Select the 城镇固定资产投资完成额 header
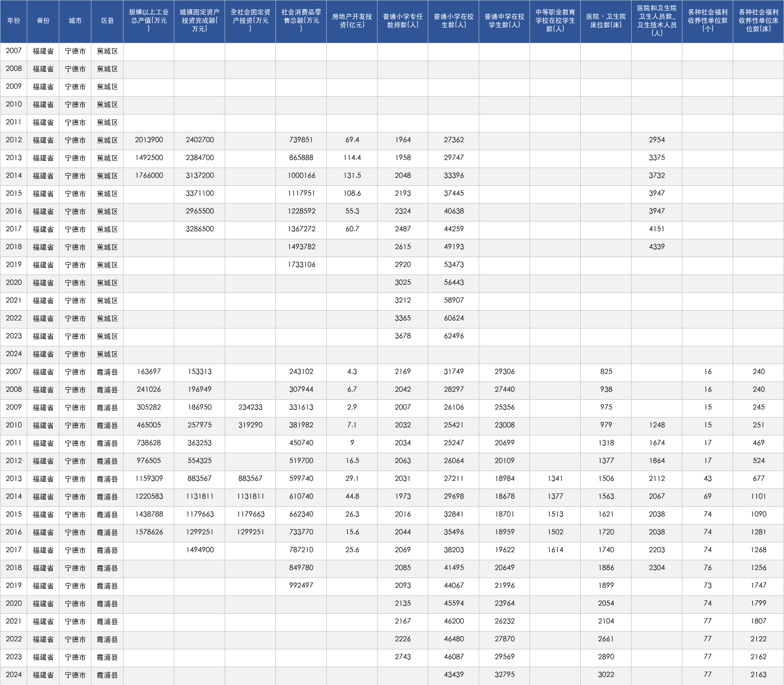Screen dimensions: 784x685 (199, 21)
